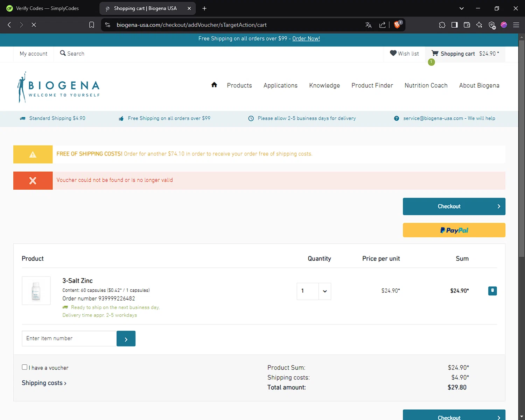Viewport: 525px width, 420px height.
Task: Click the share page icon
Action: click(382, 25)
